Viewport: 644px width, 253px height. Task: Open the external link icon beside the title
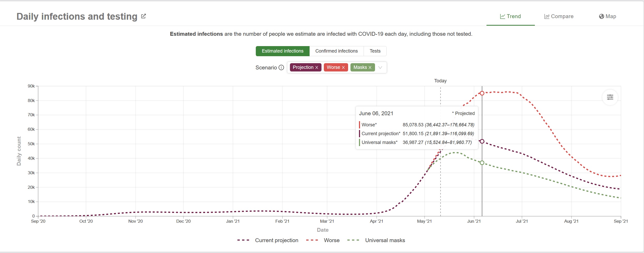point(144,16)
